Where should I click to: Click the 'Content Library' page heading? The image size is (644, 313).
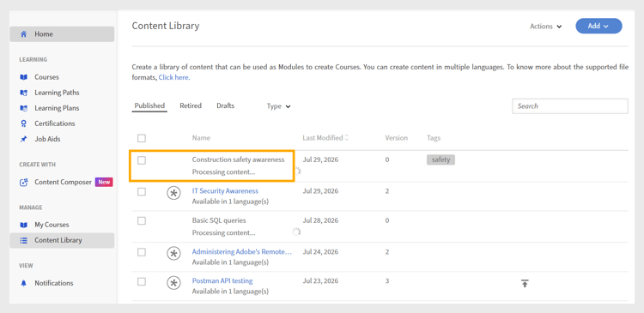[166, 26]
